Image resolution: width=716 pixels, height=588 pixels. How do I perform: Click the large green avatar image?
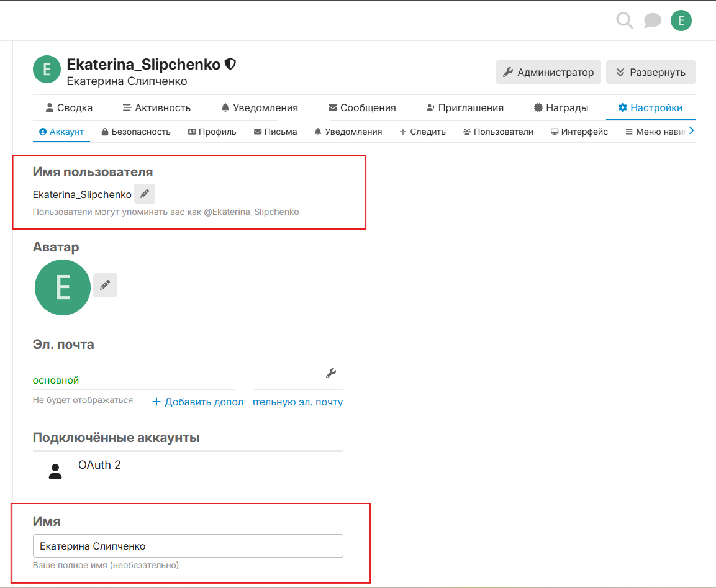tap(63, 287)
